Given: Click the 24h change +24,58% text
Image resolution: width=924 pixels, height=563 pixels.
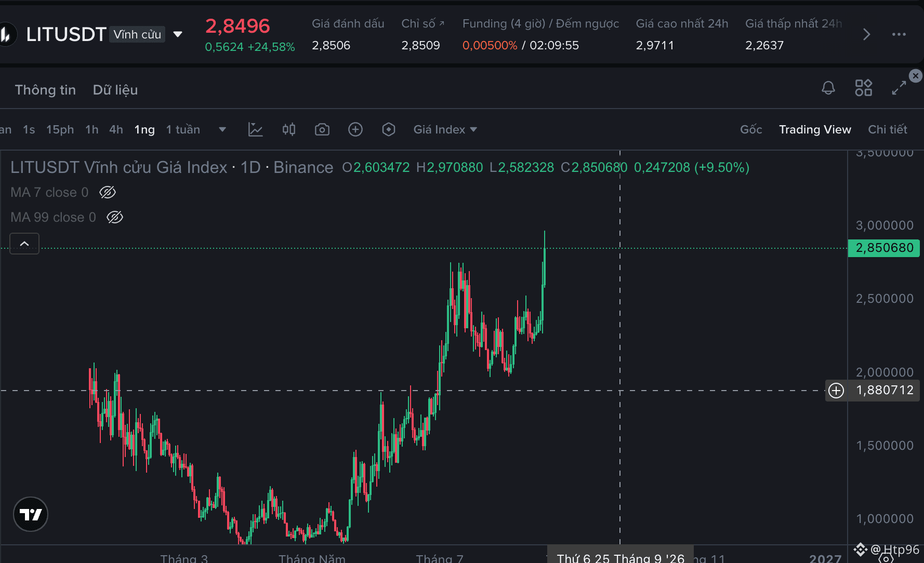Looking at the screenshot, I should 271,47.
